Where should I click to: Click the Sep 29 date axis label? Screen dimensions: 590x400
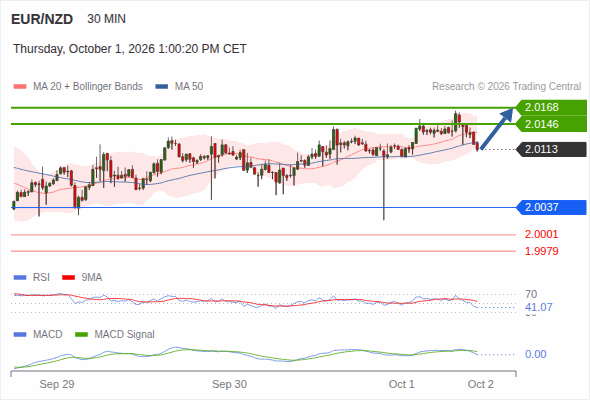[x=57, y=384]
